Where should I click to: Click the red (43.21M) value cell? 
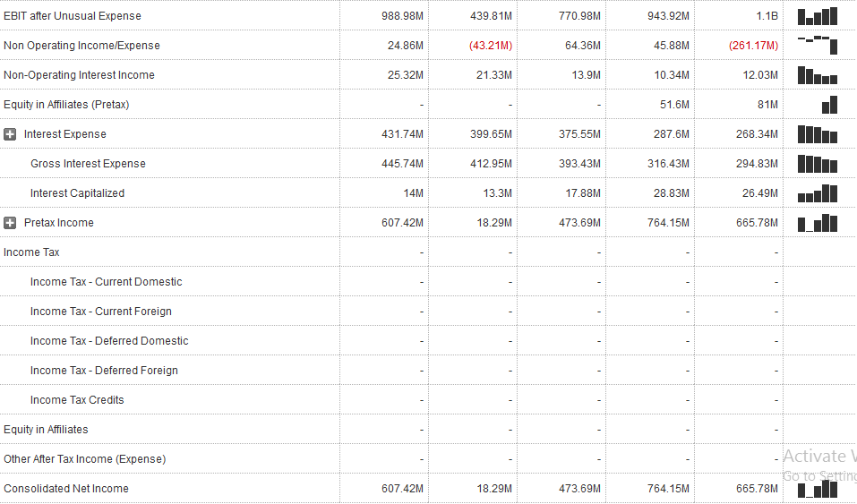click(x=491, y=46)
